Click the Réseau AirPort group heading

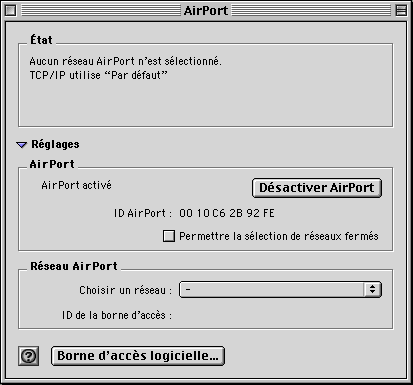(74, 266)
